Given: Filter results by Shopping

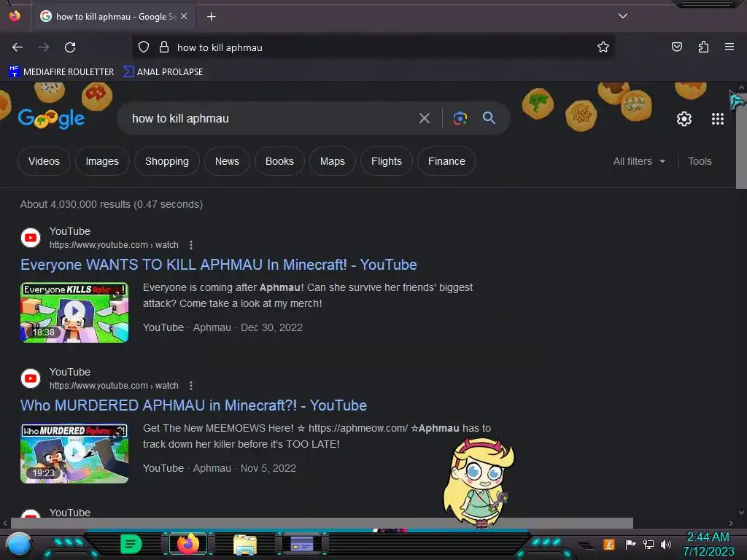Looking at the screenshot, I should click(167, 161).
